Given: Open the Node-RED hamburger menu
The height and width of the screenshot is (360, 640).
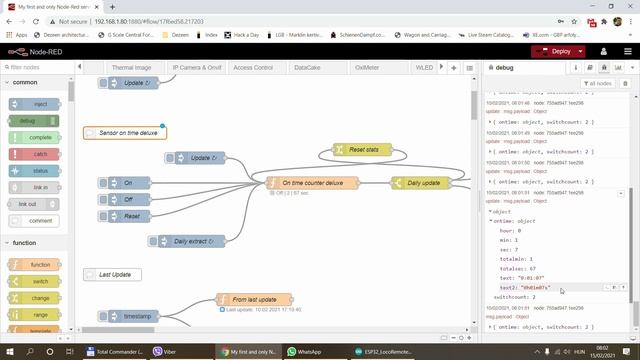Looking at the screenshot, I should tap(628, 51).
